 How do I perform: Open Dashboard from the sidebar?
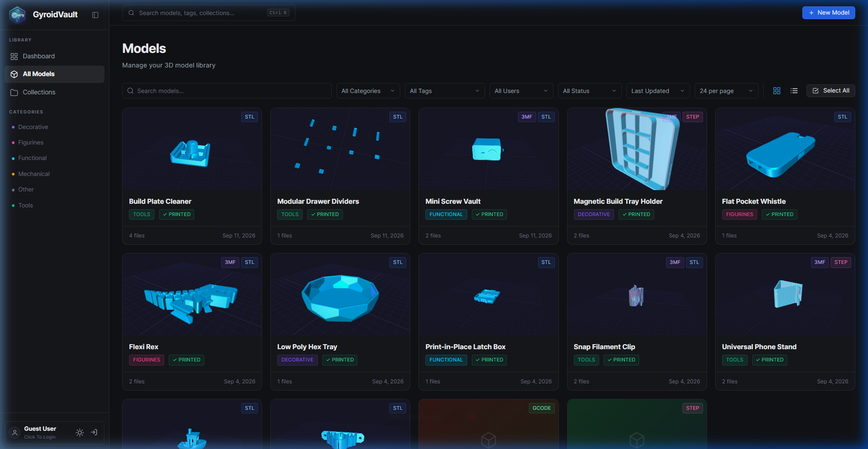[54, 56]
